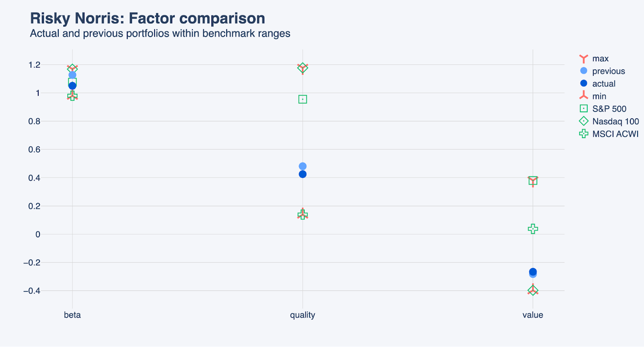Hide the min trace via legend

tap(599, 96)
